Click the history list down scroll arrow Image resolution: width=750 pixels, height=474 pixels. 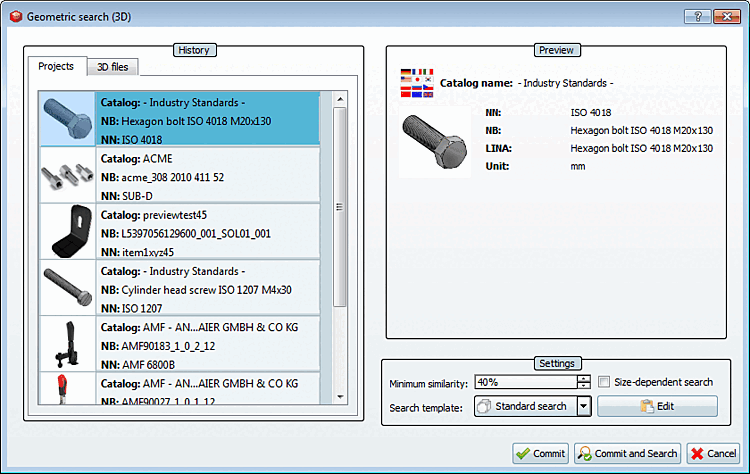pos(340,397)
